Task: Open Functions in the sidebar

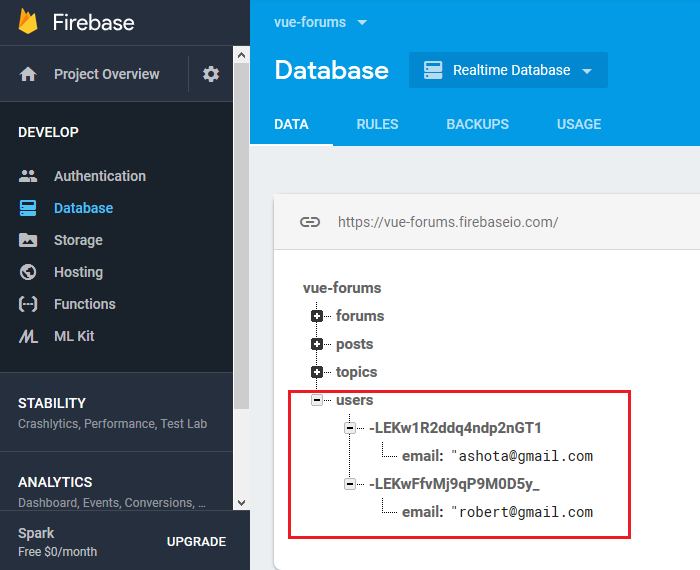Action: click(84, 304)
